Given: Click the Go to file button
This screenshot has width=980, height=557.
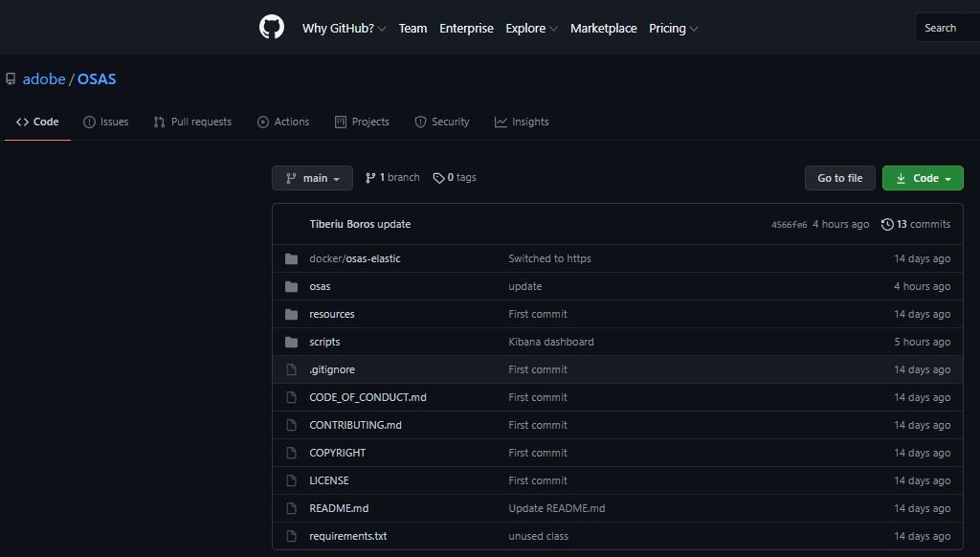Looking at the screenshot, I should (839, 178).
